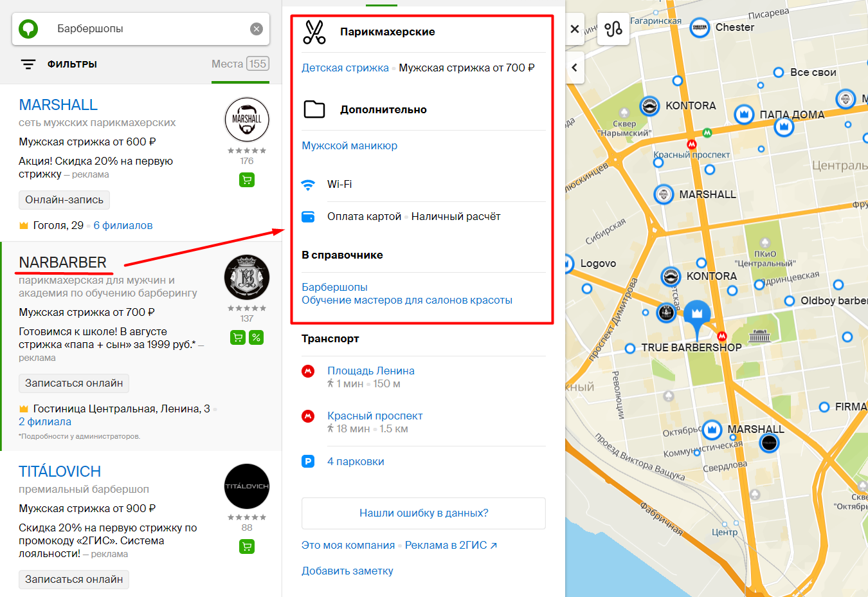This screenshot has height=597, width=868.
Task: Click the Добавить заметку link
Action: (347, 571)
